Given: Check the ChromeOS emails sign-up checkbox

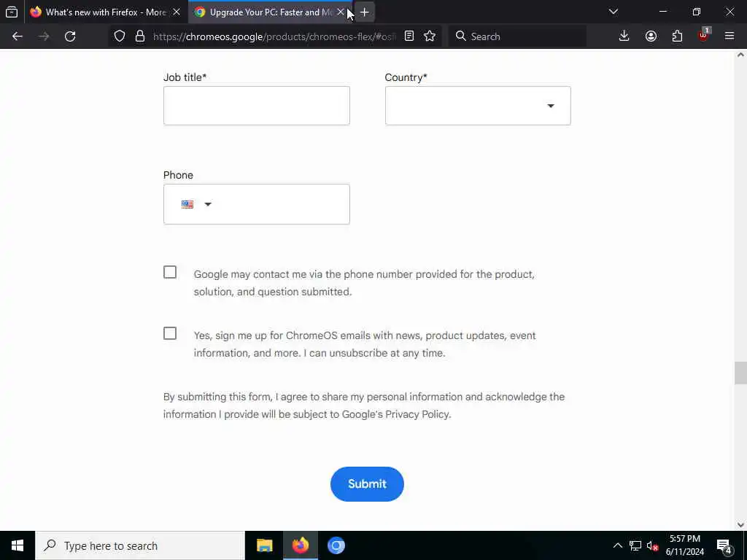Looking at the screenshot, I should tap(169, 333).
